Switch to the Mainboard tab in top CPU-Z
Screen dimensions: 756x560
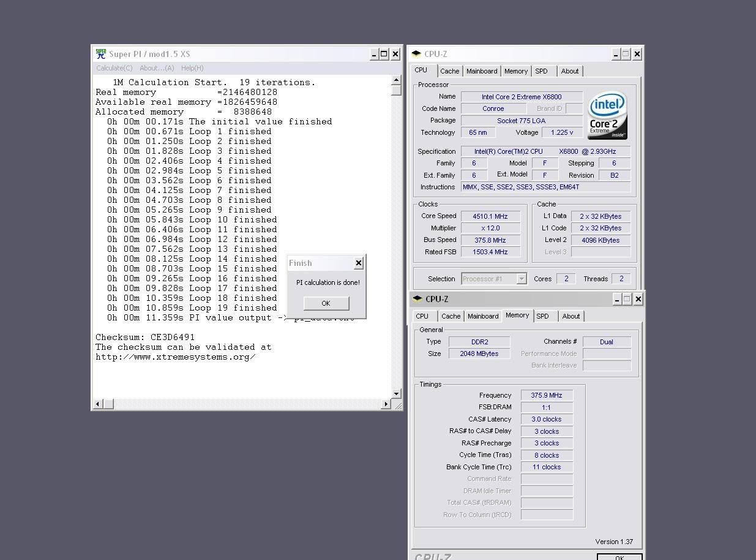(x=482, y=71)
